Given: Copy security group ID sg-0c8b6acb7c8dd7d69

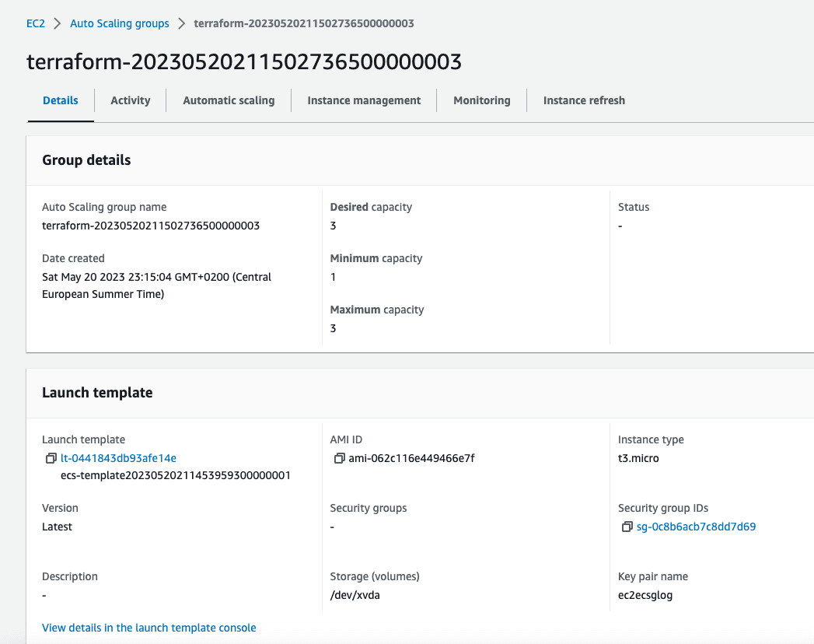Looking at the screenshot, I should (627, 527).
